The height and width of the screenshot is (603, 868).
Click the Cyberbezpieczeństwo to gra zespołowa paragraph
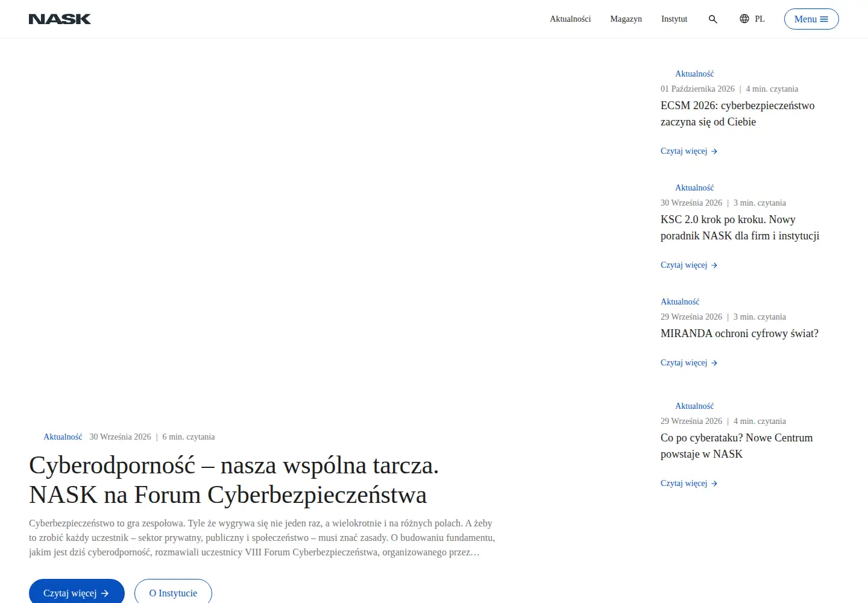click(x=262, y=538)
